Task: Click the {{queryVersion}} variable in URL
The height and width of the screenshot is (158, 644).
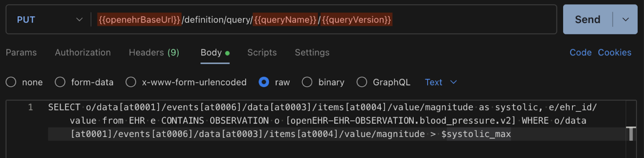Action: 356,20
